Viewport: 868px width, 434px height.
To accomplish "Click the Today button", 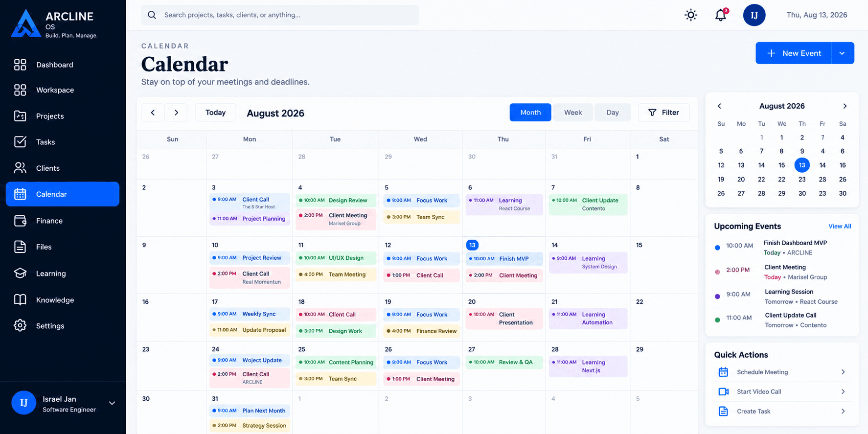I will point(215,113).
